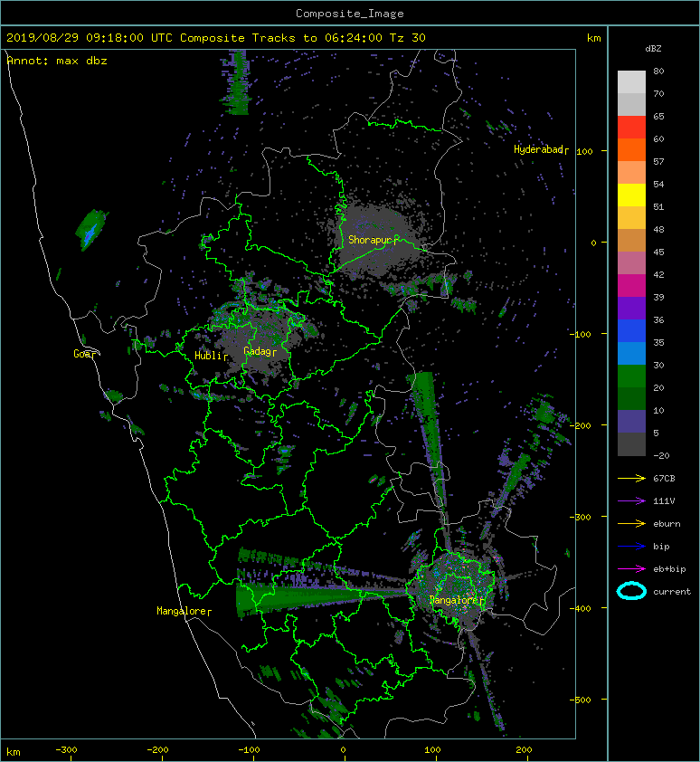Click the km unit label beside horizontal axis
This screenshot has height=762, width=700.
(14, 752)
